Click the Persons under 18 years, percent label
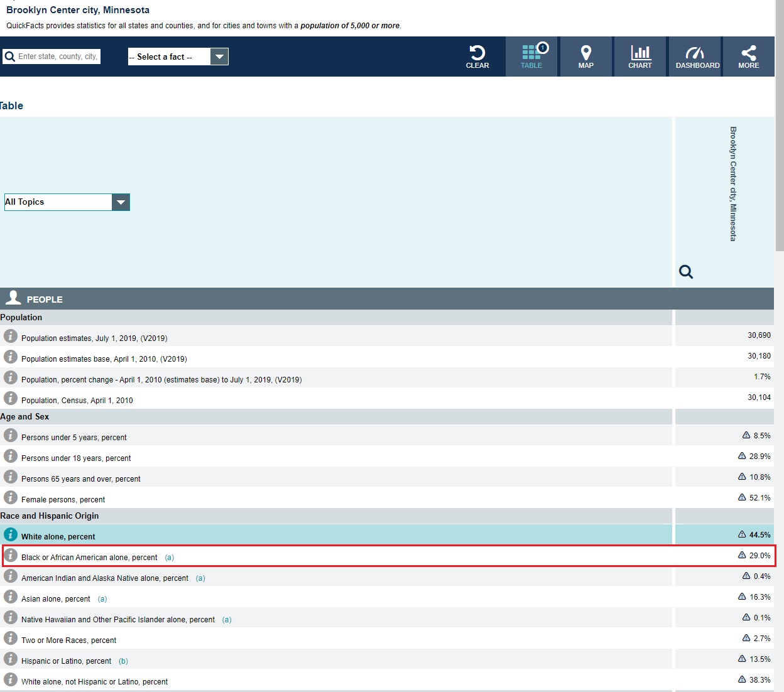This screenshot has height=692, width=784. [x=76, y=458]
